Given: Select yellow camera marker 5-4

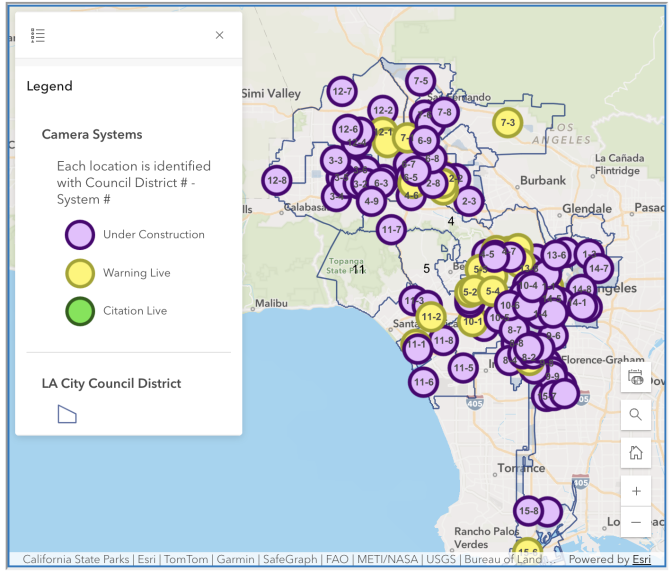Looking at the screenshot, I should pos(492,291).
